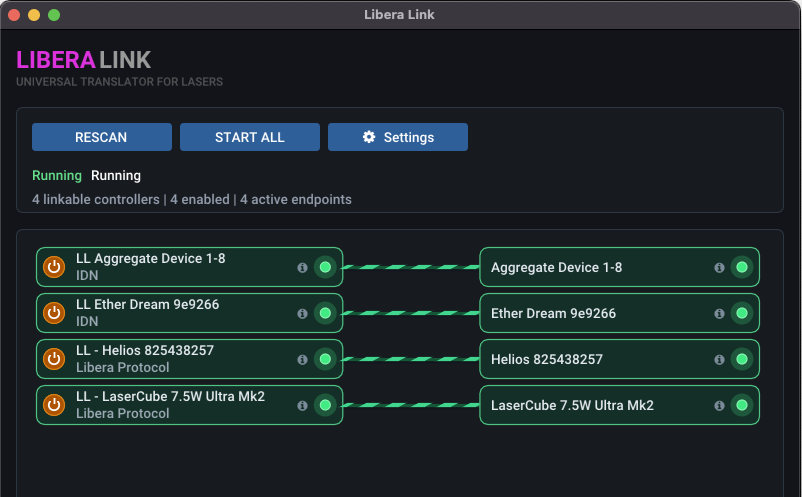Image resolution: width=802 pixels, height=497 pixels.
Task: Click the START ALL button
Action: [250, 137]
